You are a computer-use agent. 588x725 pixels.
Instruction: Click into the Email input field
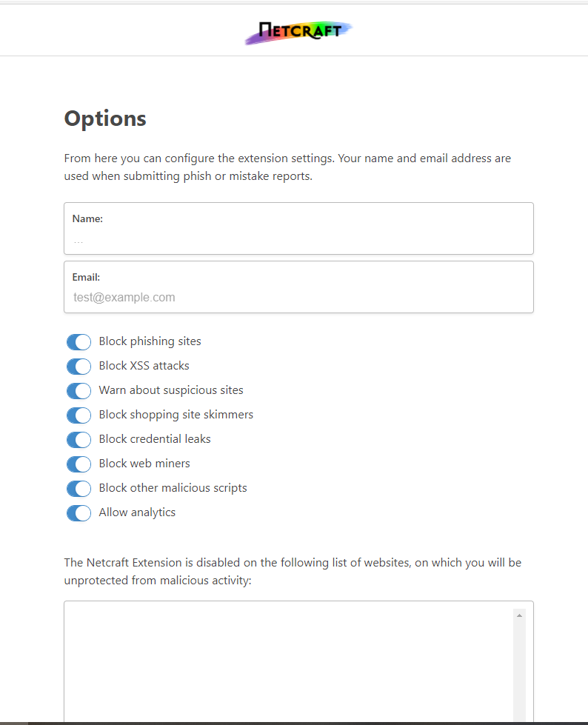point(298,297)
